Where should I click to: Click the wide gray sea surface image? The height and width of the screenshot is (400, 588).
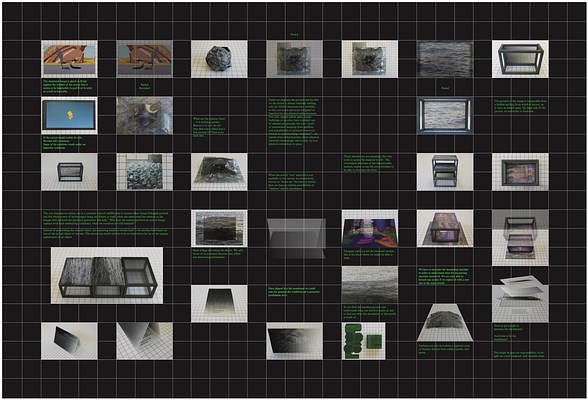[370, 285]
